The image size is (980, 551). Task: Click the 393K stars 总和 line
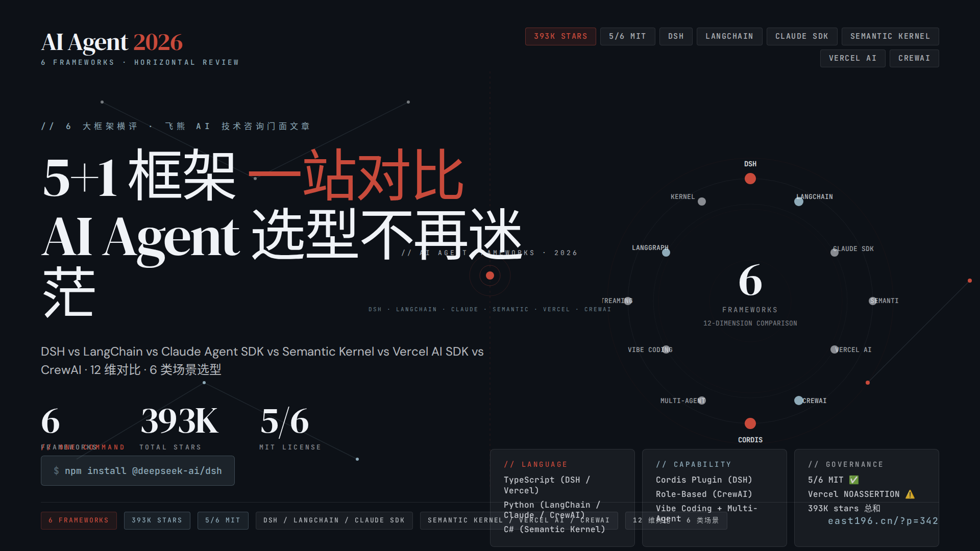pos(844,508)
